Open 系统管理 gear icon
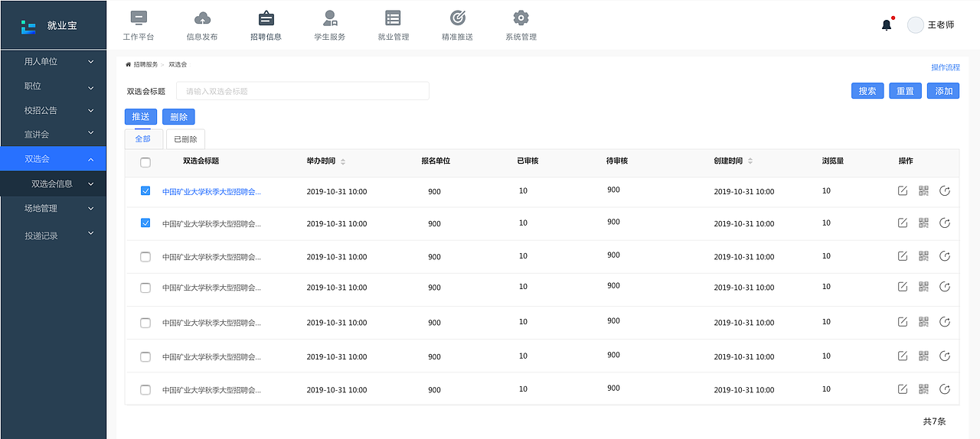 [521, 18]
